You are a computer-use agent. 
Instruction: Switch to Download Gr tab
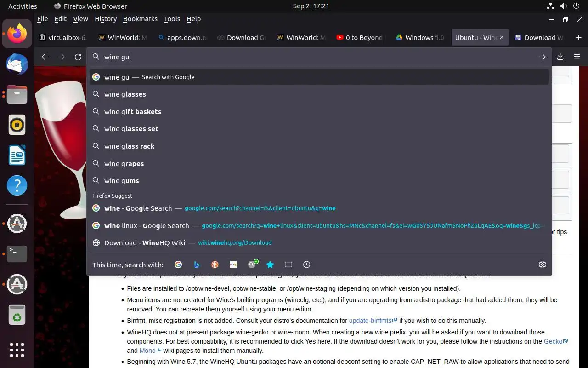click(x=242, y=38)
